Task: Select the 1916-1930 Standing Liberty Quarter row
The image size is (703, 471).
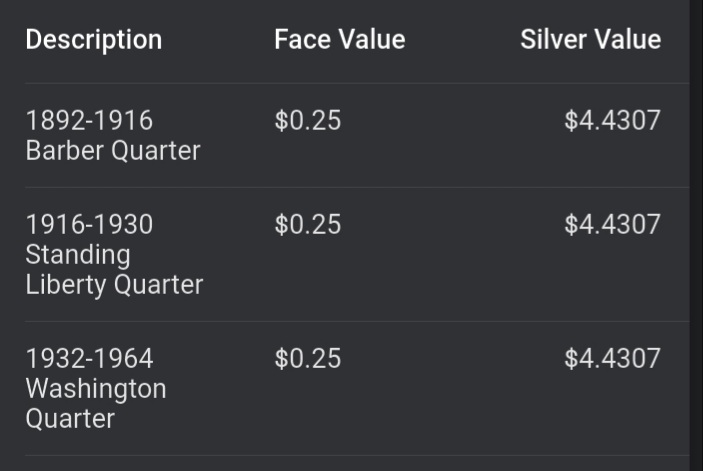Action: pyautogui.click(x=357, y=255)
